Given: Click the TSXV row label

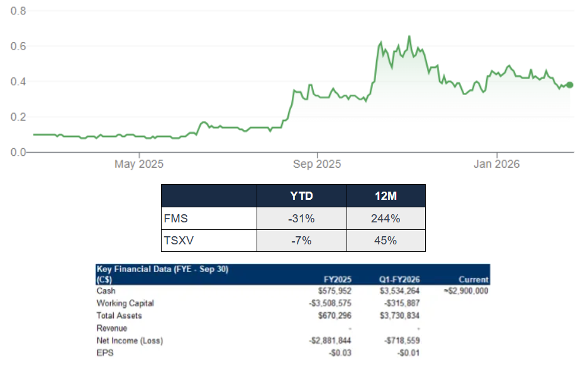Looking at the screenshot, I should [177, 241].
